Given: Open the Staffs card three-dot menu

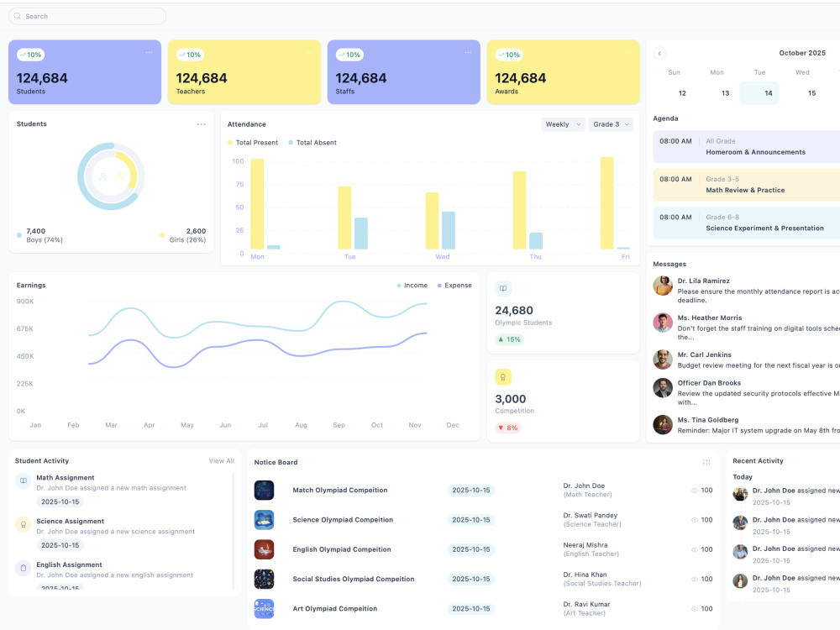Looking at the screenshot, I should [468, 52].
